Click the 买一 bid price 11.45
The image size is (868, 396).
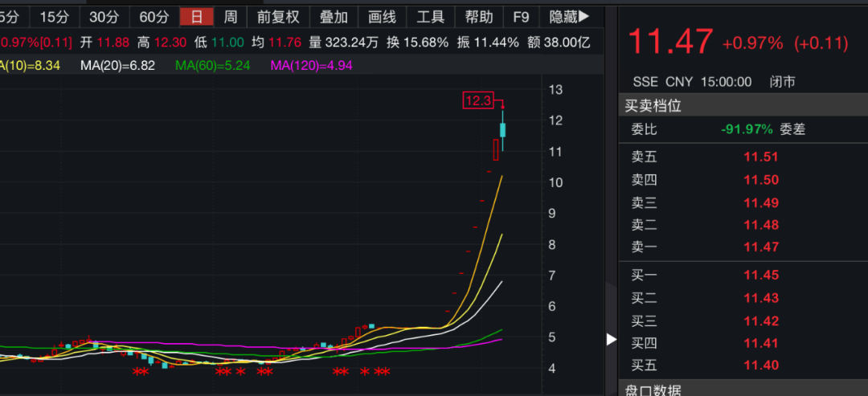761,276
